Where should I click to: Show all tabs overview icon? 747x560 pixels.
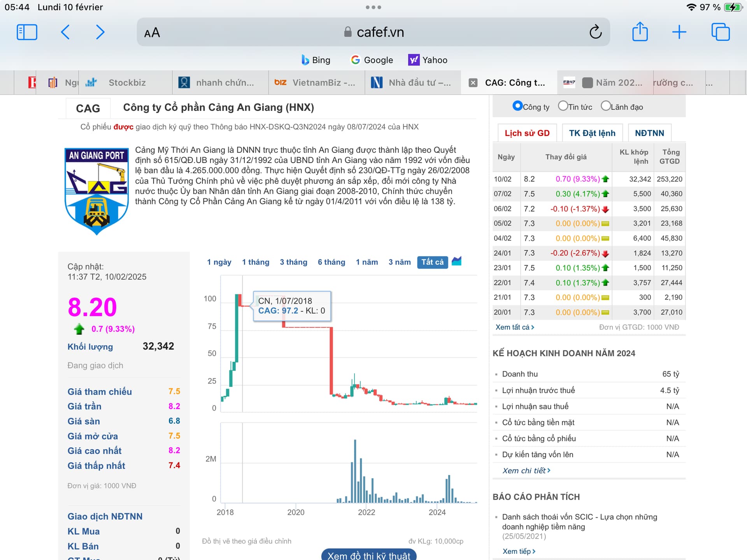720,32
